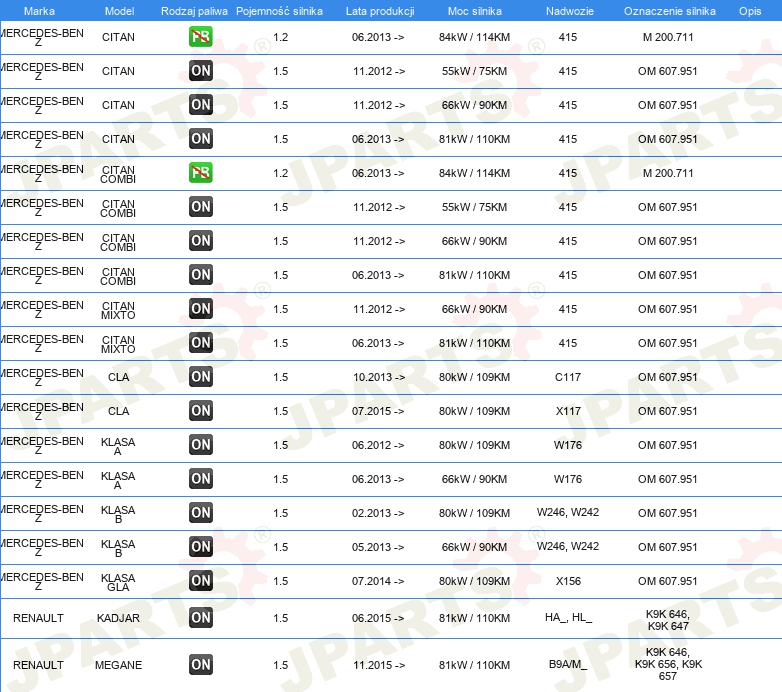
Task: Click the PB petrol icon in the CITAN 1.2 row
Action: (x=200, y=37)
